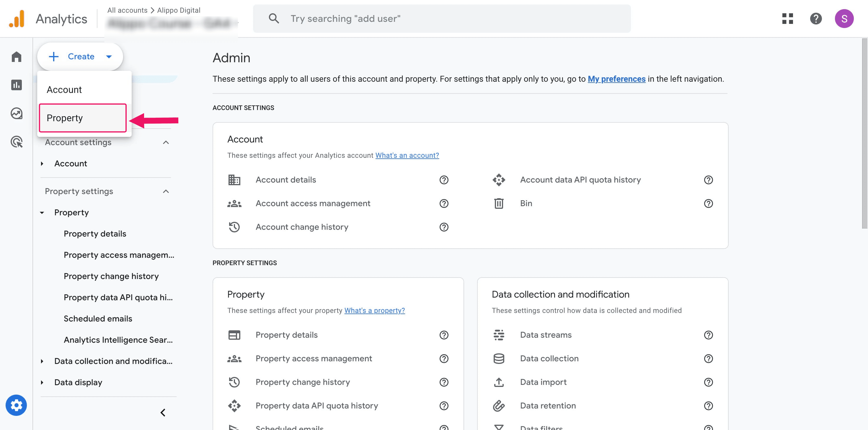The height and width of the screenshot is (430, 868).
Task: Click help icon next to Account details
Action: point(444,180)
